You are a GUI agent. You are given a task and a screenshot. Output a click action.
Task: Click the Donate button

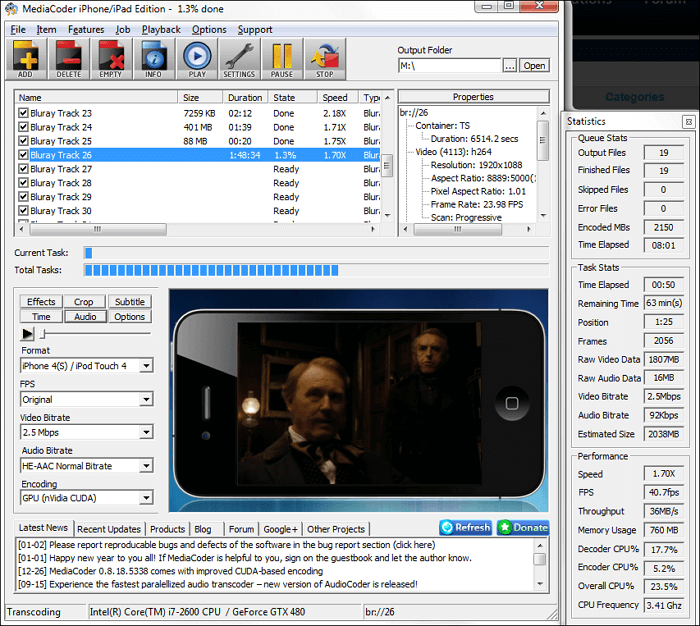[x=523, y=528]
